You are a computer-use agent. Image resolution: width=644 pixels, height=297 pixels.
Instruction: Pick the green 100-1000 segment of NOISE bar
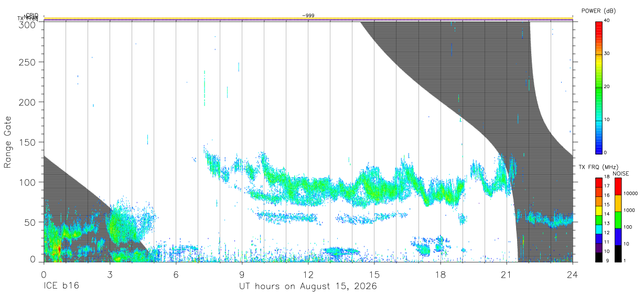618,220
